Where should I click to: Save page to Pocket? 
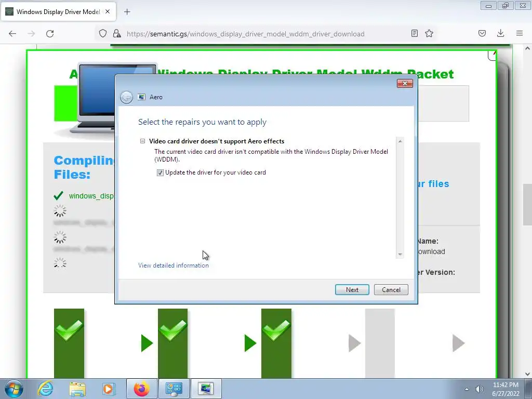point(482,33)
